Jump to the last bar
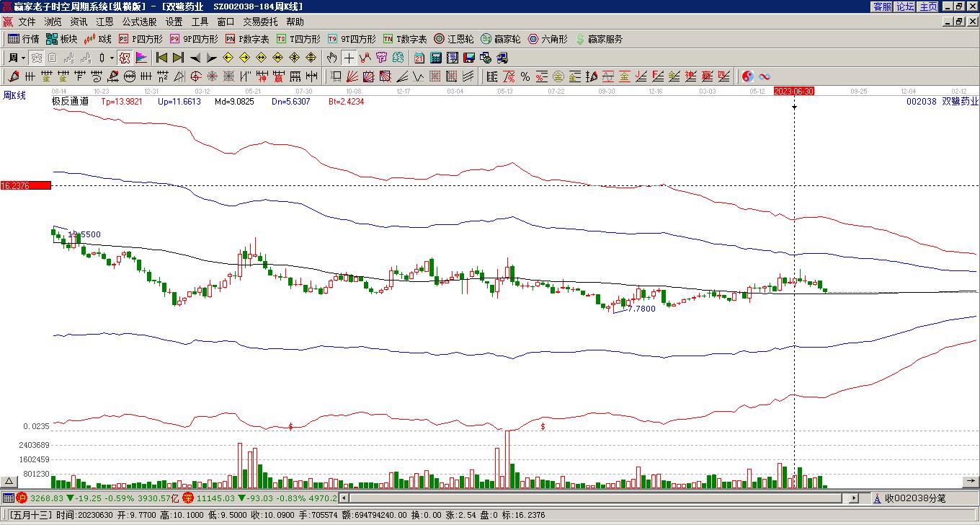This screenshot has width=980, height=525. (x=179, y=58)
